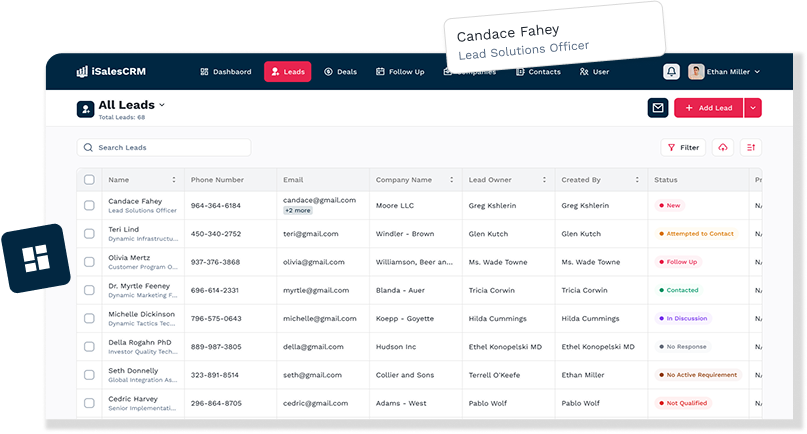Check the Olivia Mertz row checkbox

(89, 262)
